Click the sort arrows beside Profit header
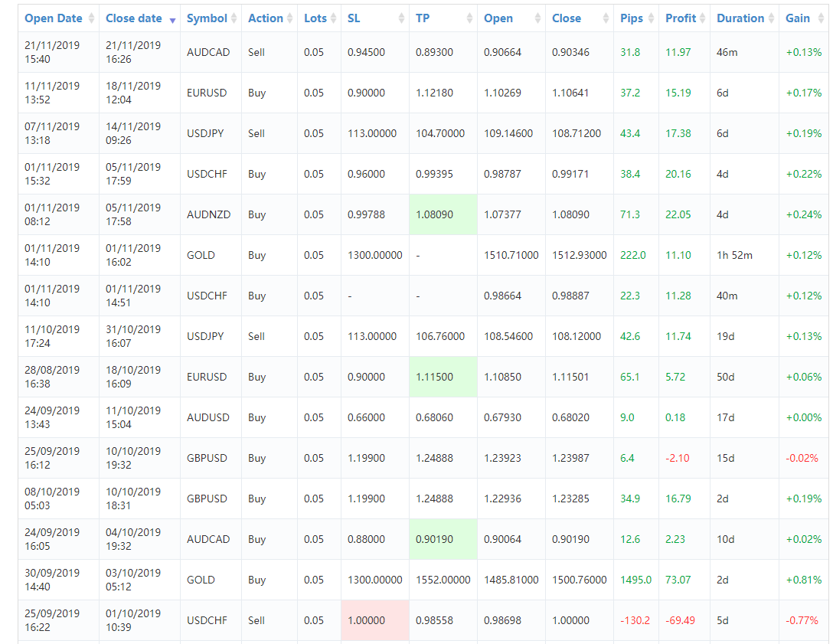833x644 pixels. click(703, 18)
